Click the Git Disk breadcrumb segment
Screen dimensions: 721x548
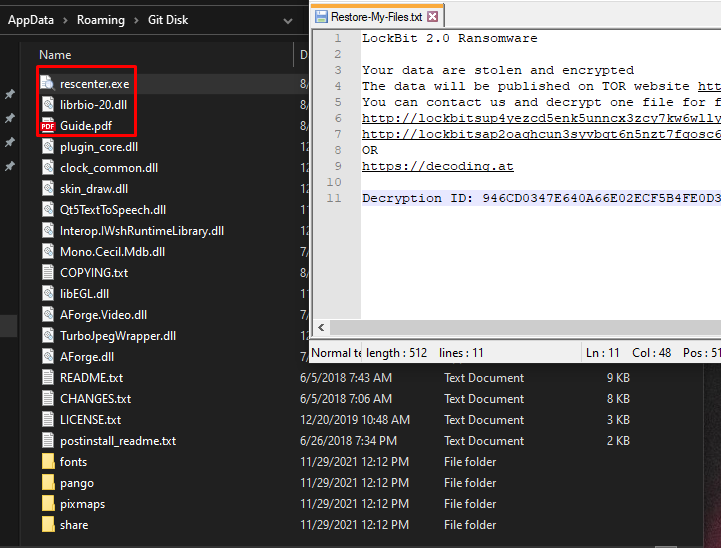coord(168,20)
